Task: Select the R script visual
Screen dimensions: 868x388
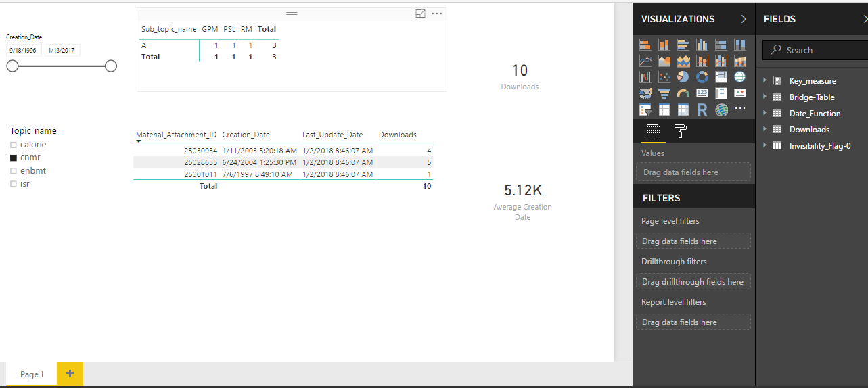Action: (702, 110)
